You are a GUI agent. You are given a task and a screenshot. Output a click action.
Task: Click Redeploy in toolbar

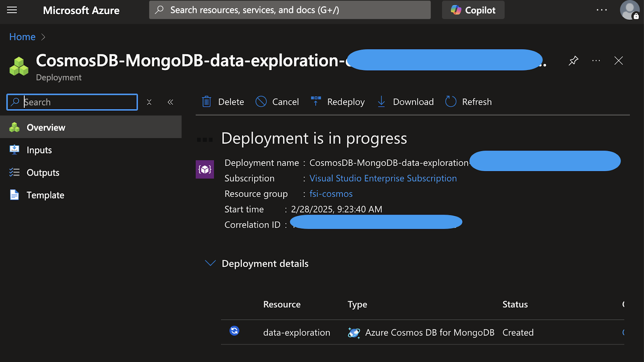pyautogui.click(x=338, y=102)
